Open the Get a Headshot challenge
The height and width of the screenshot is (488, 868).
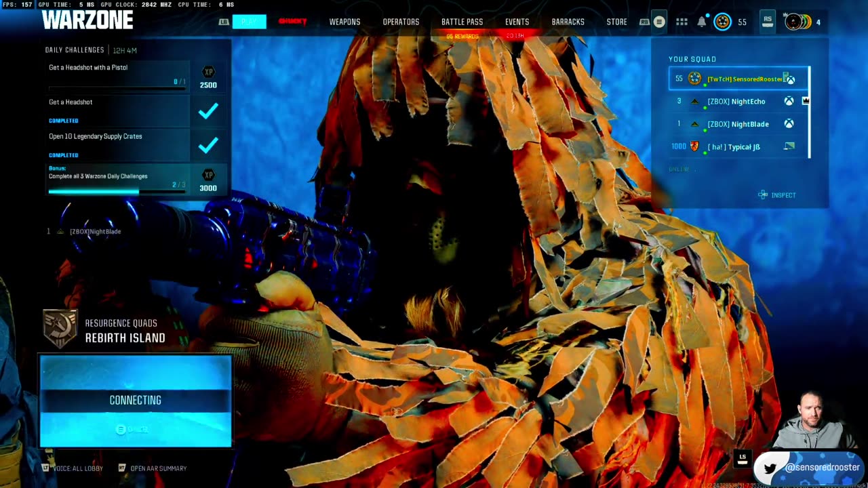point(118,110)
